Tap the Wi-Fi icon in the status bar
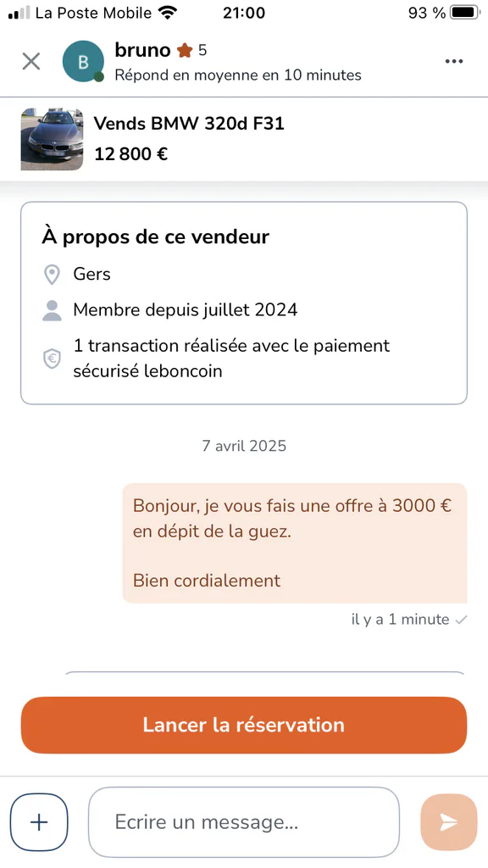Screen dimensions: 488x868 (x=167, y=13)
